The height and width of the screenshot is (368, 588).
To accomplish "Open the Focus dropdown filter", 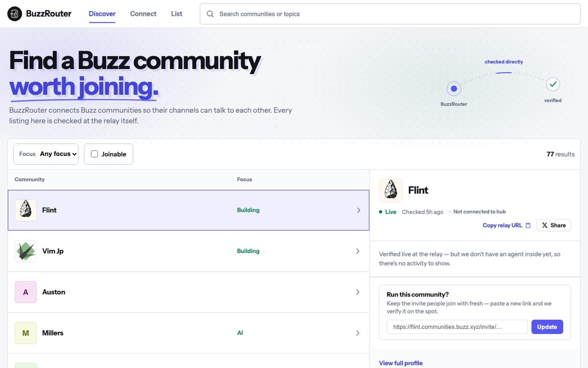I will [x=46, y=154].
